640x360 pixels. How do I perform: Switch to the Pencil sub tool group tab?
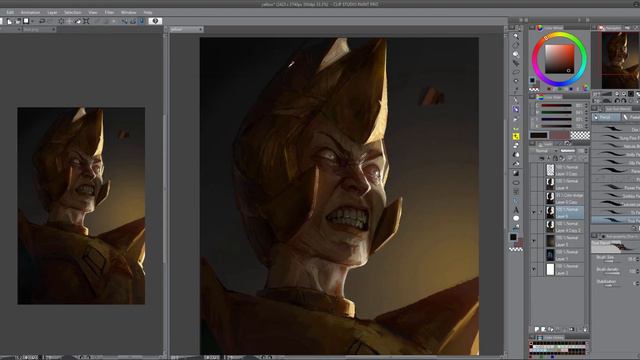606,117
